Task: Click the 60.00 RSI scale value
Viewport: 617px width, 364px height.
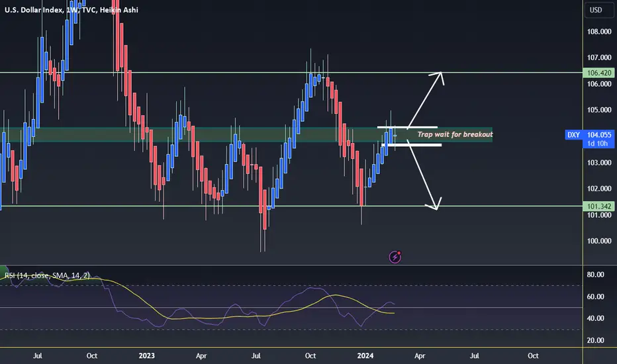Action: pos(595,296)
